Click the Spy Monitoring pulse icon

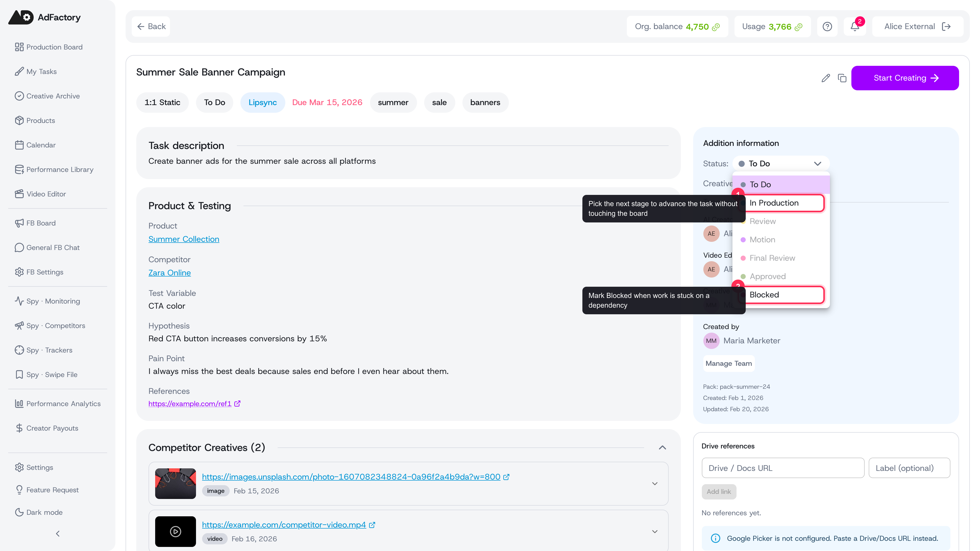point(19,301)
